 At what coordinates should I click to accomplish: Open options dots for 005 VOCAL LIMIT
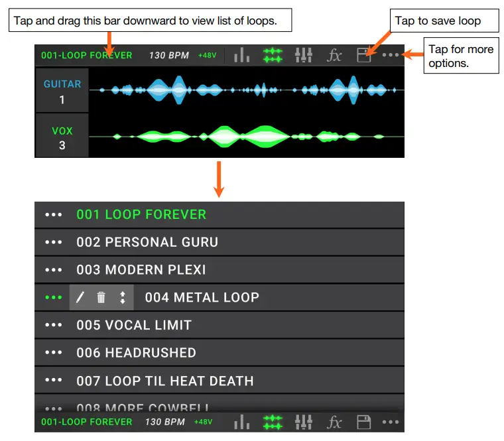coord(53,325)
